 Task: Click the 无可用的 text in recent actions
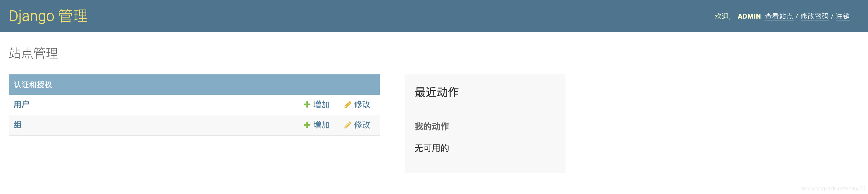tap(432, 148)
